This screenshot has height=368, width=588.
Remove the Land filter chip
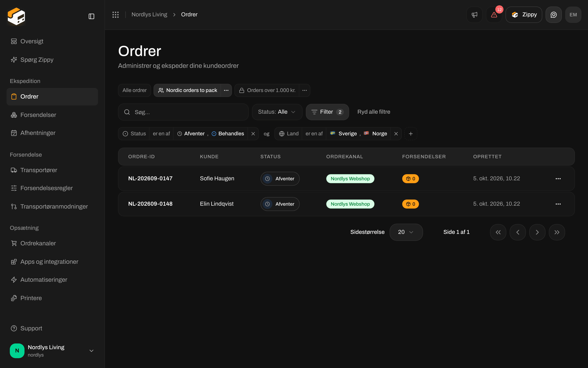(x=396, y=134)
